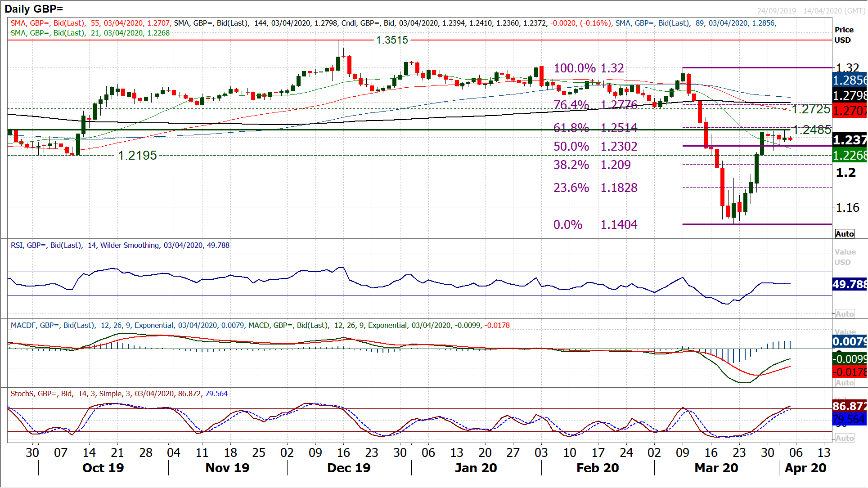Click the 86.872 stochastic value tag
The height and width of the screenshot is (488, 868).
(x=850, y=407)
